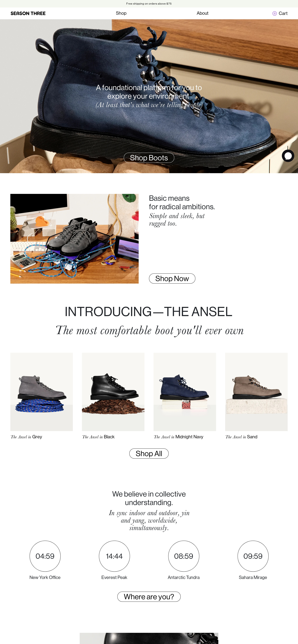The width and height of the screenshot is (298, 644).
Task: Open the Shop menu item
Action: pos(121,13)
